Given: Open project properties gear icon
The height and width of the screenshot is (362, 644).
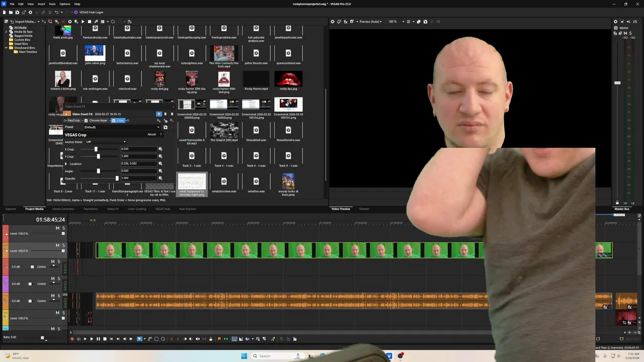Looking at the screenshot, I should 30,13.
